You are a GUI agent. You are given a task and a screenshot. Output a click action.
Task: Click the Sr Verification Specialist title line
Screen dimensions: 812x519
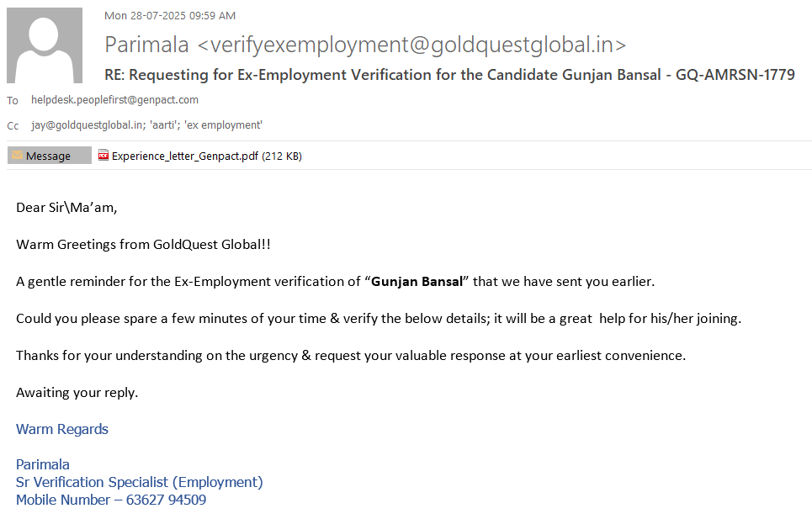tap(139, 482)
